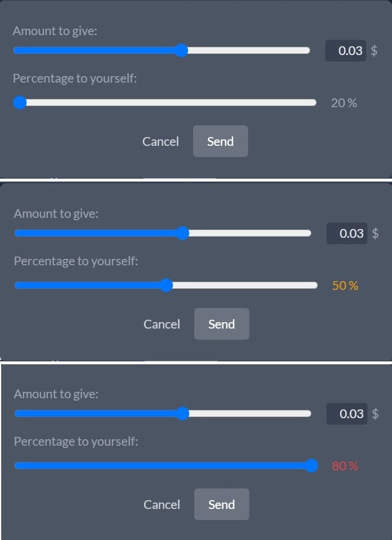Click unfilled percentage track in 50% panel

click(x=245, y=285)
